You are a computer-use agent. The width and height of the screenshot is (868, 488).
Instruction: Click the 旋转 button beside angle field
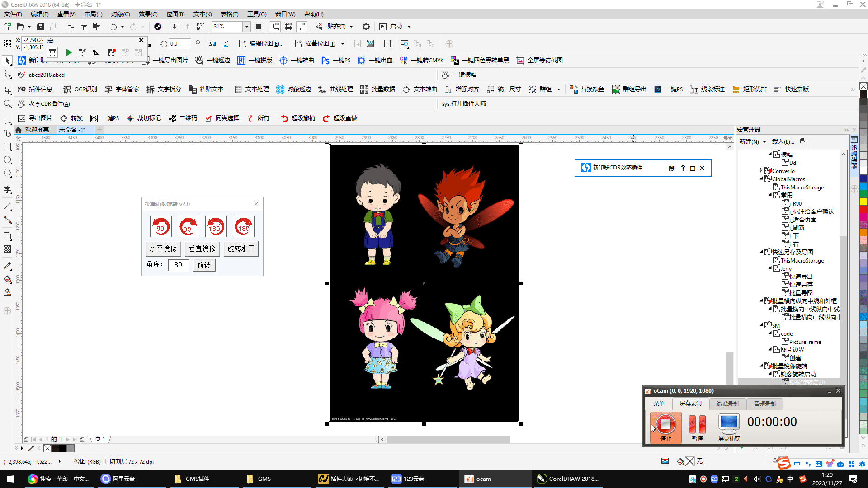pos(204,265)
